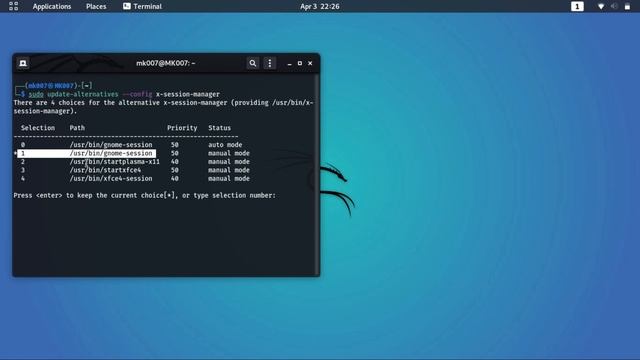Click the sudo update-alternatives command text
640x360 pixels.
[124, 94]
